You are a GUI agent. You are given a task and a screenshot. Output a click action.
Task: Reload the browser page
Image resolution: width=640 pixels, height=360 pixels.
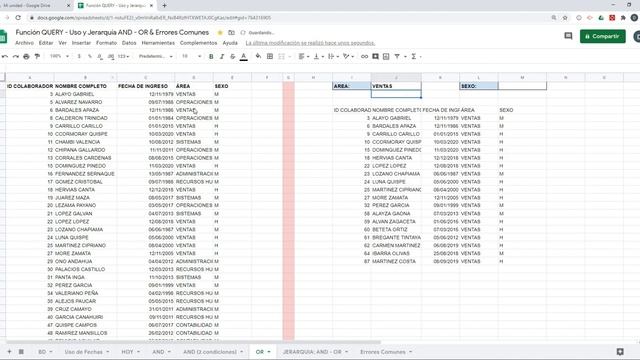click(x=18, y=18)
